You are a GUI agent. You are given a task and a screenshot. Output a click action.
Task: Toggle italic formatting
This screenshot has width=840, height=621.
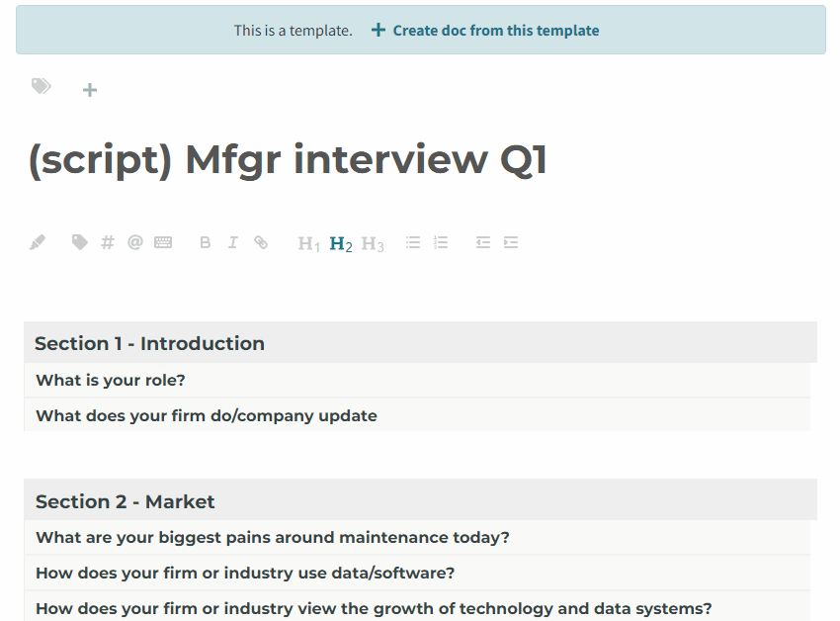point(233,242)
